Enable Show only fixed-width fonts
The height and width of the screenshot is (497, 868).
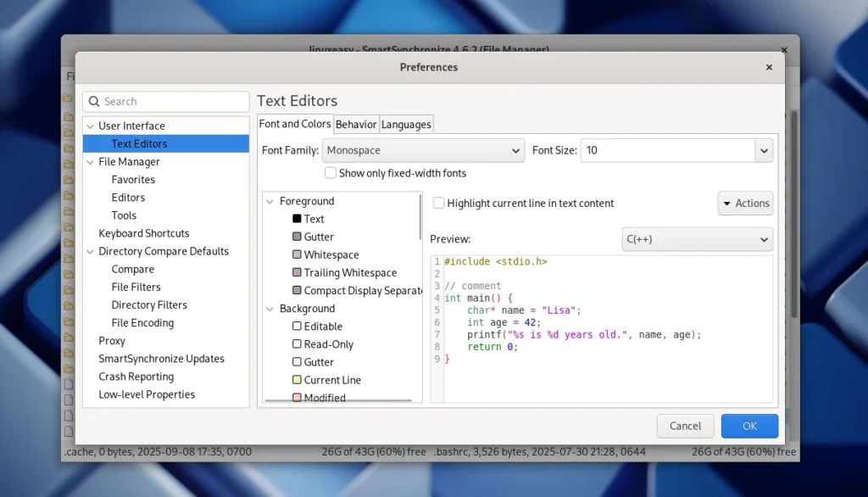pos(331,173)
